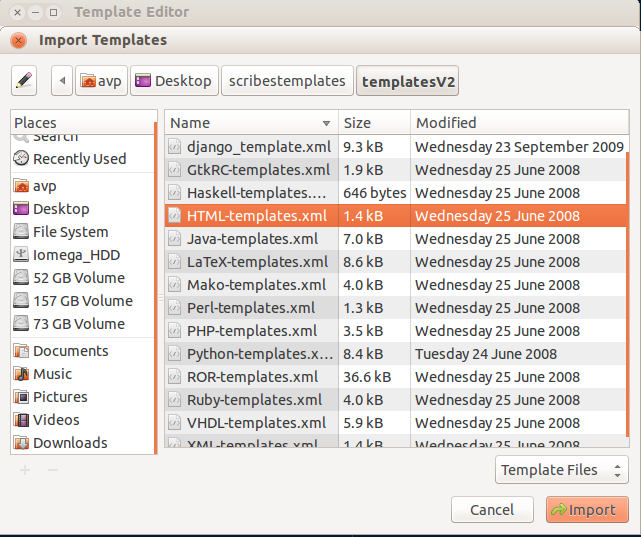Open the Iomega_HDD drive
The image size is (641, 537).
(83, 255)
